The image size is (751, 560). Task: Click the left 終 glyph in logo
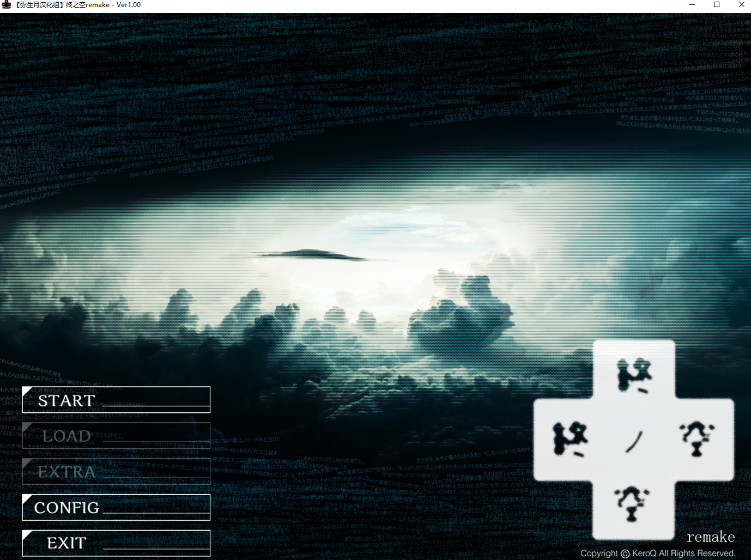tap(570, 439)
